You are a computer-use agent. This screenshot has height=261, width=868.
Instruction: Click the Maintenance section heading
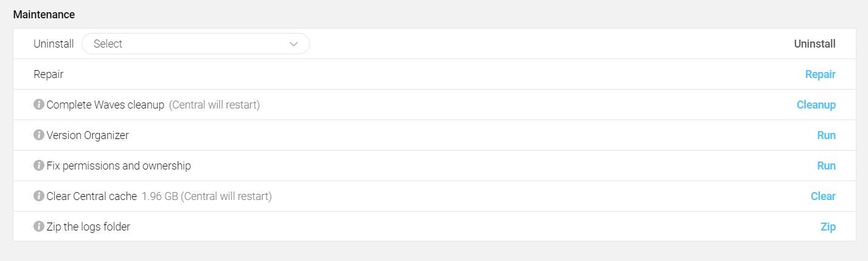coord(44,14)
